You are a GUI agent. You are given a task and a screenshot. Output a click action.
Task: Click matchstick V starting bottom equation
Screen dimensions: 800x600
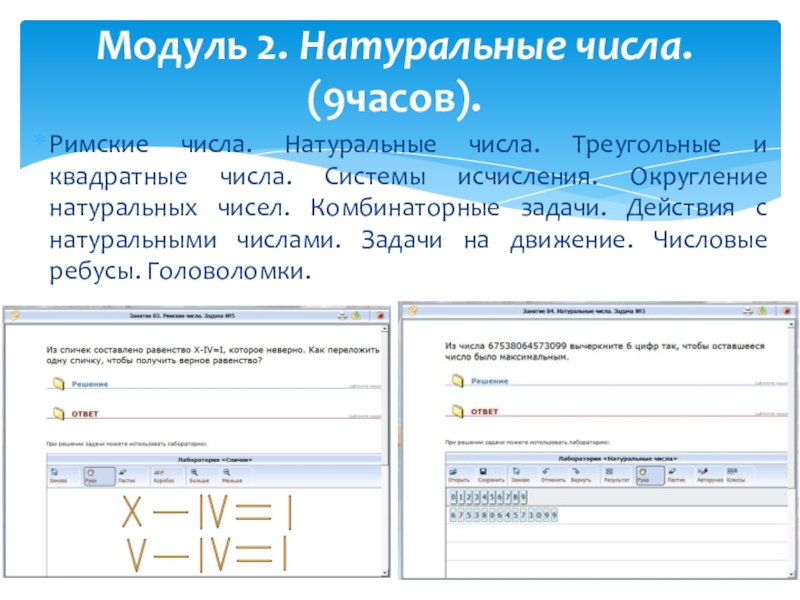(x=136, y=555)
